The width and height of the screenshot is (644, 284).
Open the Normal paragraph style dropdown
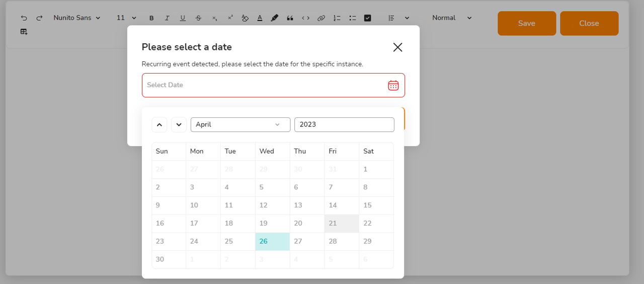tap(452, 18)
